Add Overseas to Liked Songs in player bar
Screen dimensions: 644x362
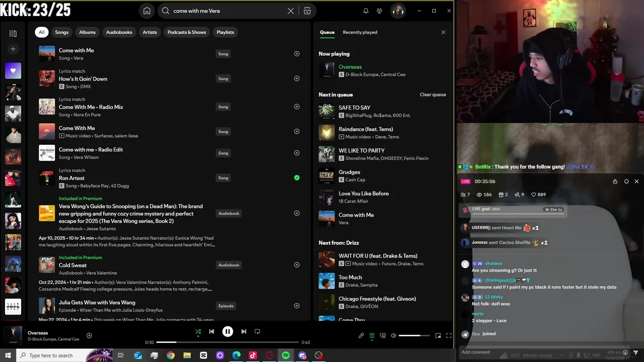coord(89,335)
